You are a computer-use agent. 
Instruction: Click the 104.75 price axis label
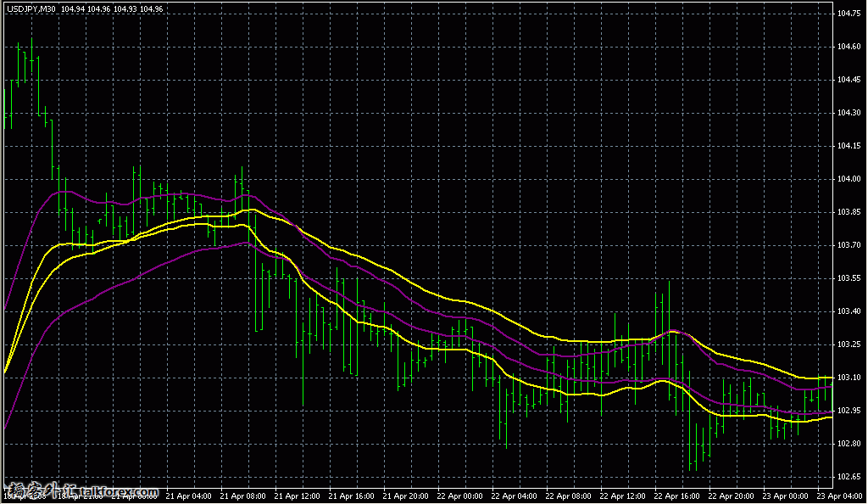pos(849,14)
